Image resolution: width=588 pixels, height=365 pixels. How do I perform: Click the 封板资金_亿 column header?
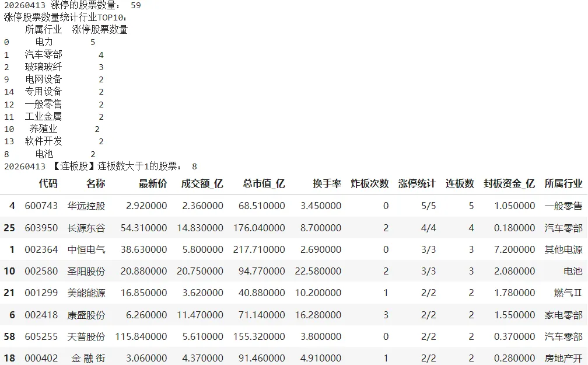click(509, 183)
